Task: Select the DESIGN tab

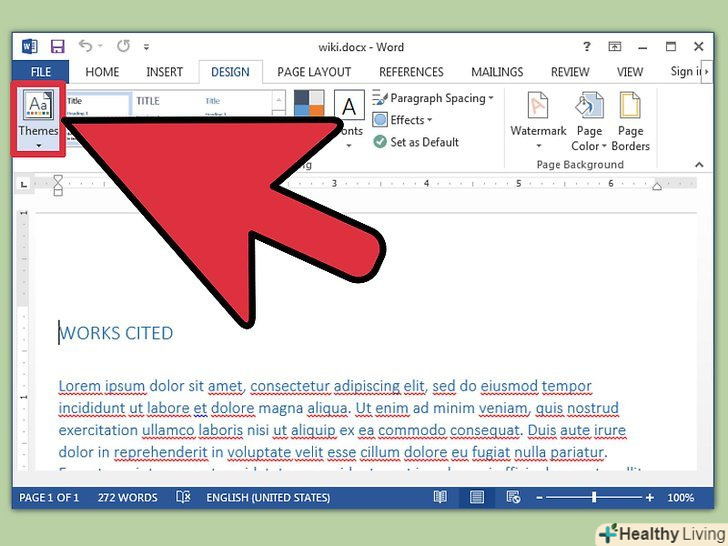Action: (230, 72)
